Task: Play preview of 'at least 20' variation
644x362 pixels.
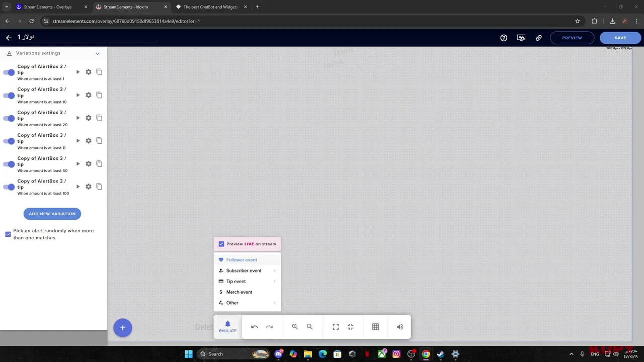Action: pyautogui.click(x=78, y=118)
